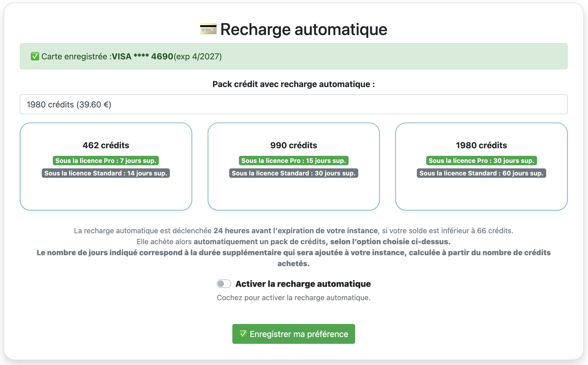This screenshot has height=365, width=588.
Task: Select the 990 crédits card
Action: tap(293, 167)
